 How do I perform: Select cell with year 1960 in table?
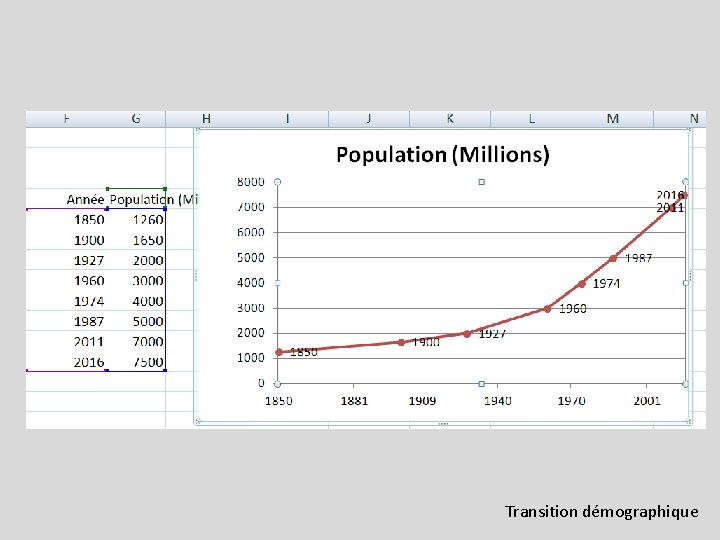coord(67,280)
